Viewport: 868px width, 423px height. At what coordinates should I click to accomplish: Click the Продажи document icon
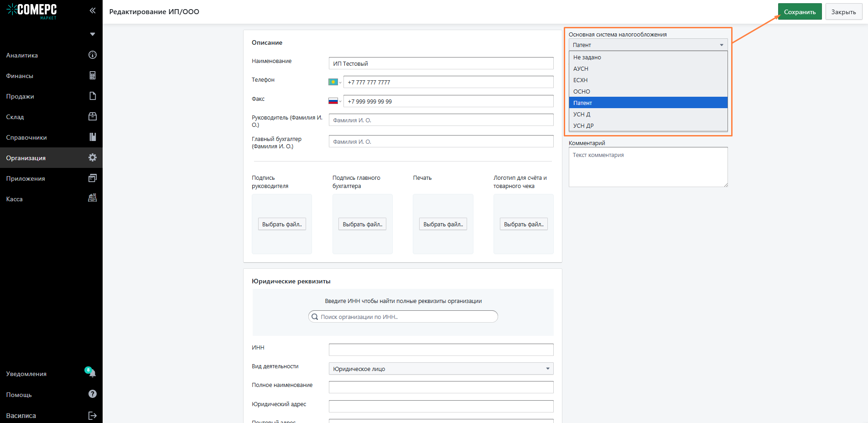coord(93,96)
